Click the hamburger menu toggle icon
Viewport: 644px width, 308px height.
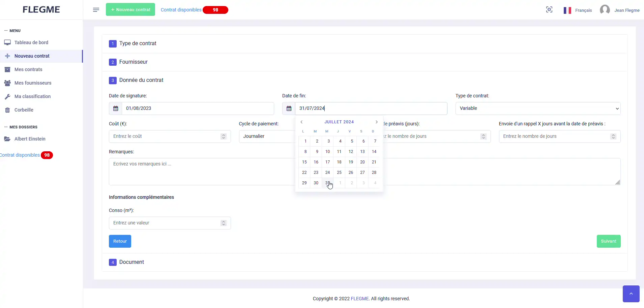point(96,10)
